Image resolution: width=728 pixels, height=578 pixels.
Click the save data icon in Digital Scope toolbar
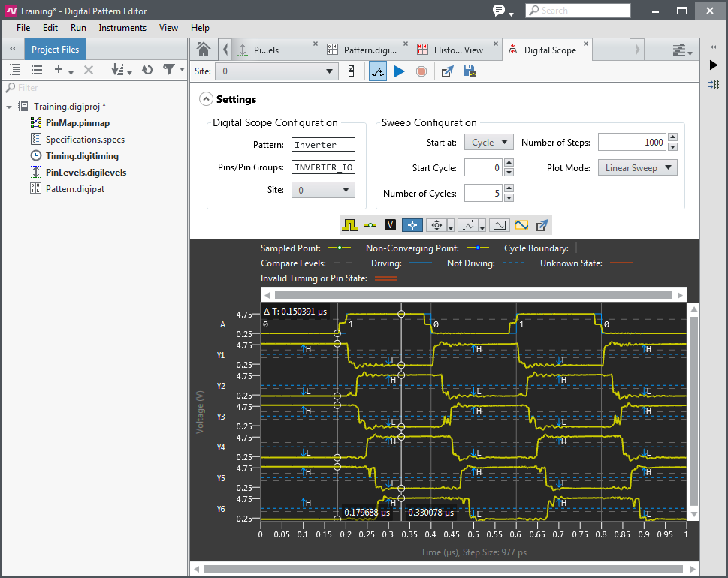point(470,71)
